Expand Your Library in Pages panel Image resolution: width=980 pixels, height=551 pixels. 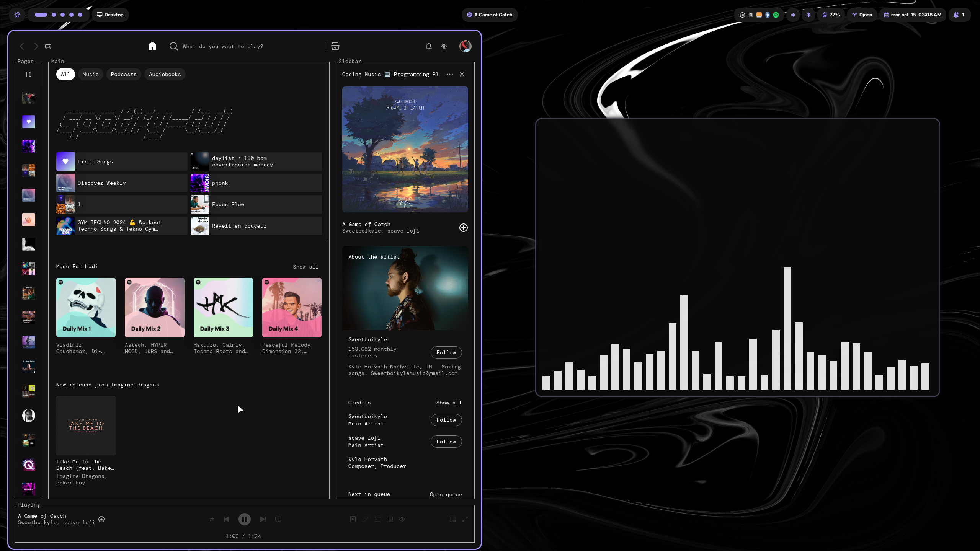coord(29,74)
